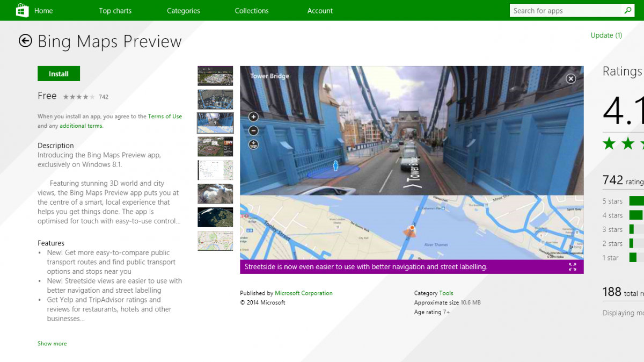The width and height of the screenshot is (644, 362).
Task: Select the sixth thumbnail showing clouds
Action: (215, 194)
